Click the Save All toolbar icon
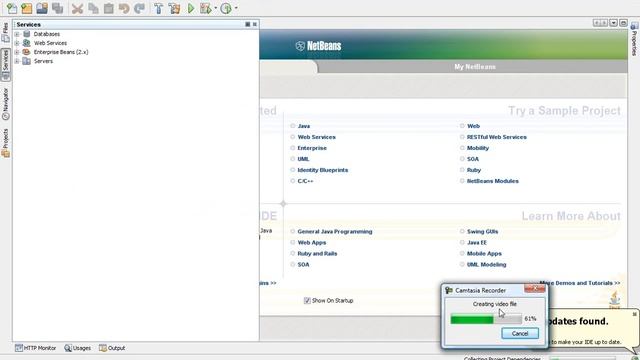 tap(58, 8)
